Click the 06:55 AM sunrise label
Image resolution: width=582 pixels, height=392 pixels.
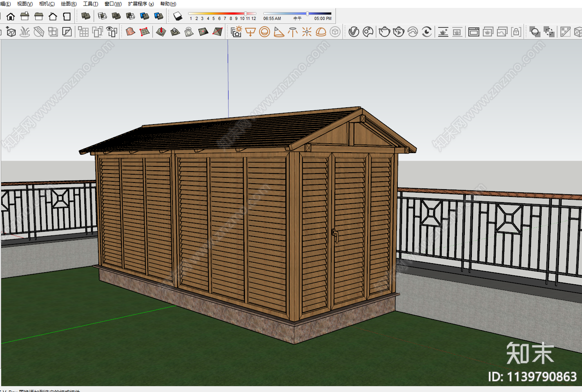coord(272,18)
